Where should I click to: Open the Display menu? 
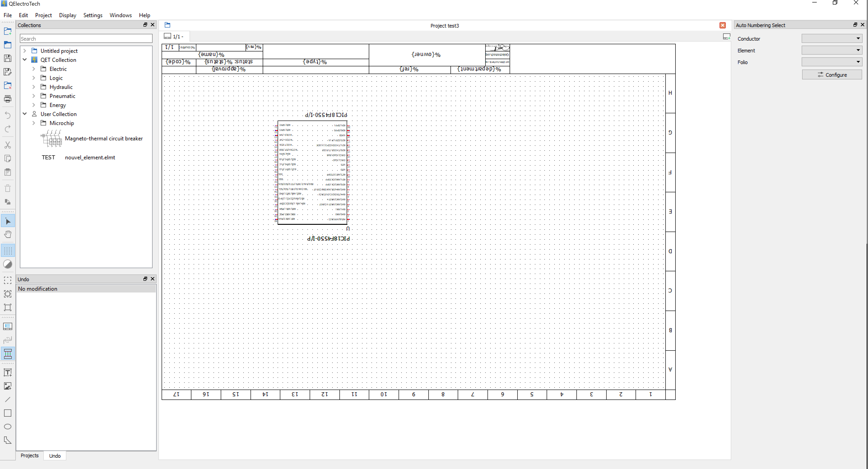tap(67, 15)
